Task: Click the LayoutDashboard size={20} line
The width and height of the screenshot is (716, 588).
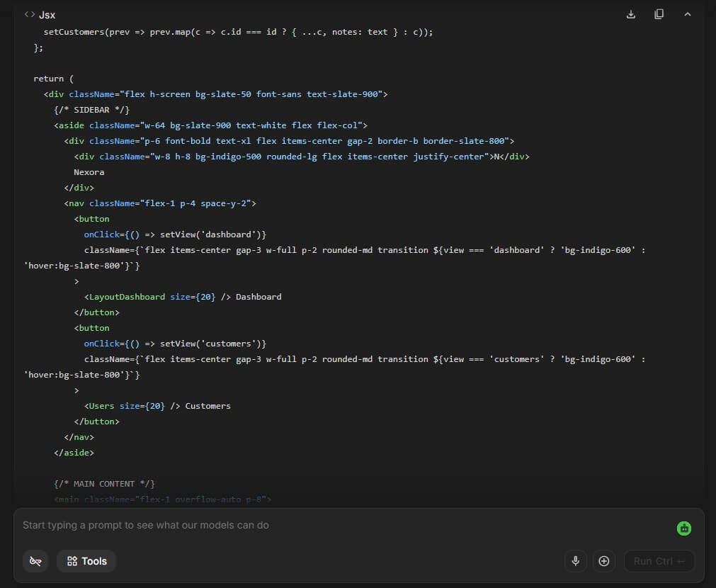Action: pos(183,297)
